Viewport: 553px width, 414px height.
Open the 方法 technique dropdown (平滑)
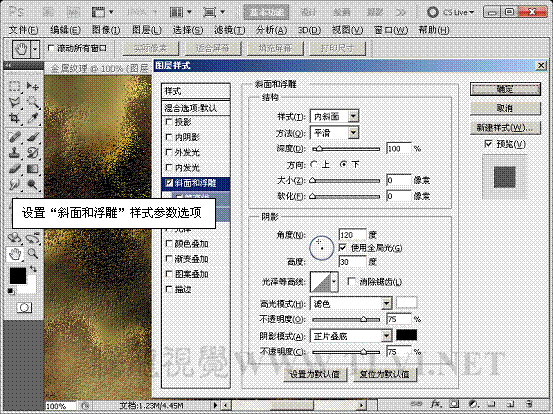[353, 133]
